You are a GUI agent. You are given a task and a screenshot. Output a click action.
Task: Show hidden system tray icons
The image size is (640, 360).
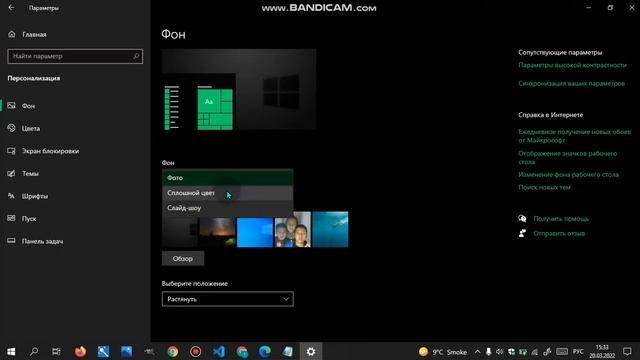(477, 352)
